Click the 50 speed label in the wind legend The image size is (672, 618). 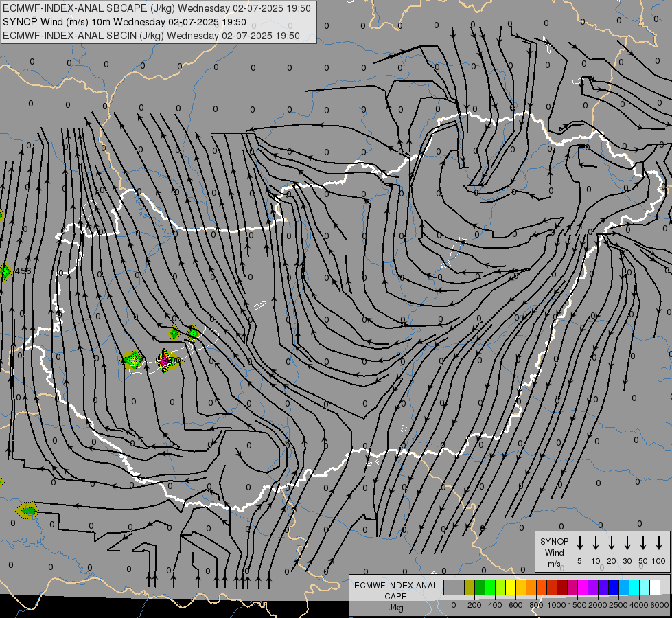coord(643,561)
